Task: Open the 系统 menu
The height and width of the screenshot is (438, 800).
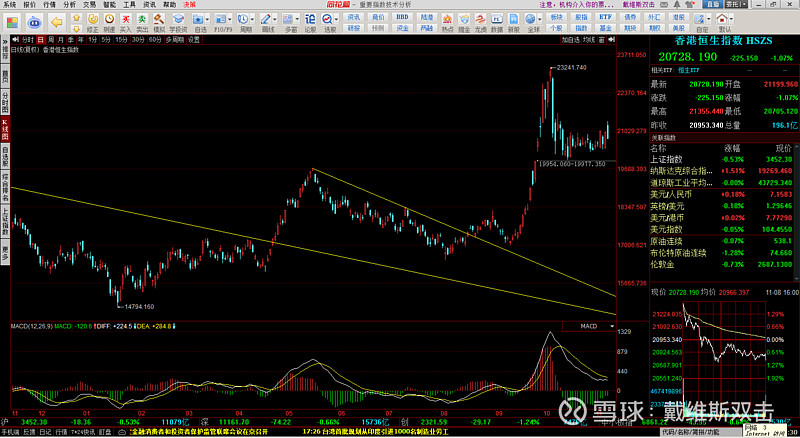Action: coord(10,5)
